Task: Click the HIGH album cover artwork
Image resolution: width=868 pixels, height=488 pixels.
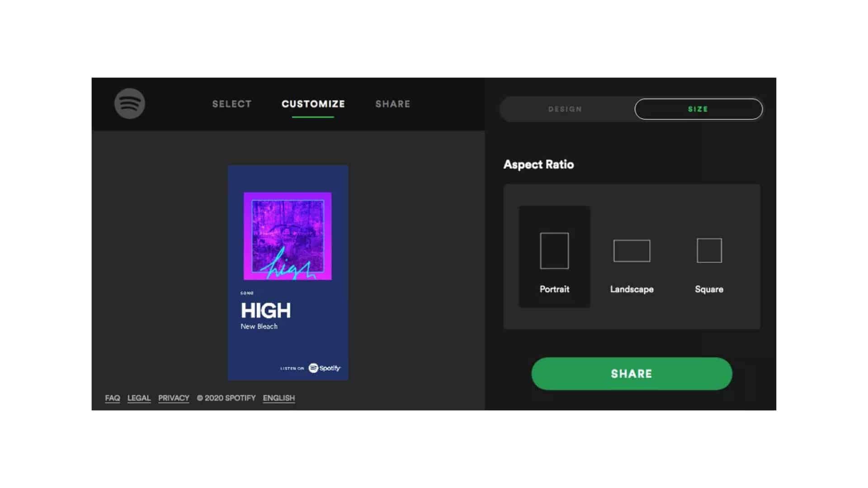Action: pos(288,236)
